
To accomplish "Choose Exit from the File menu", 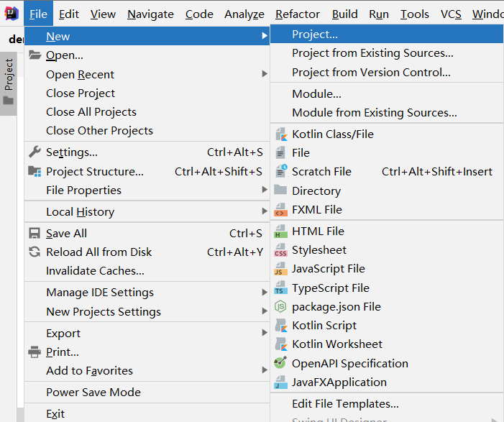I will pyautogui.click(x=147, y=413).
